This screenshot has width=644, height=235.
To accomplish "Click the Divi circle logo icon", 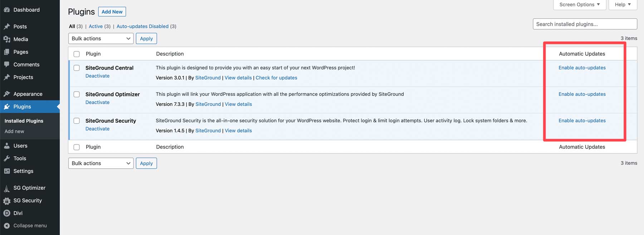I will point(6,213).
